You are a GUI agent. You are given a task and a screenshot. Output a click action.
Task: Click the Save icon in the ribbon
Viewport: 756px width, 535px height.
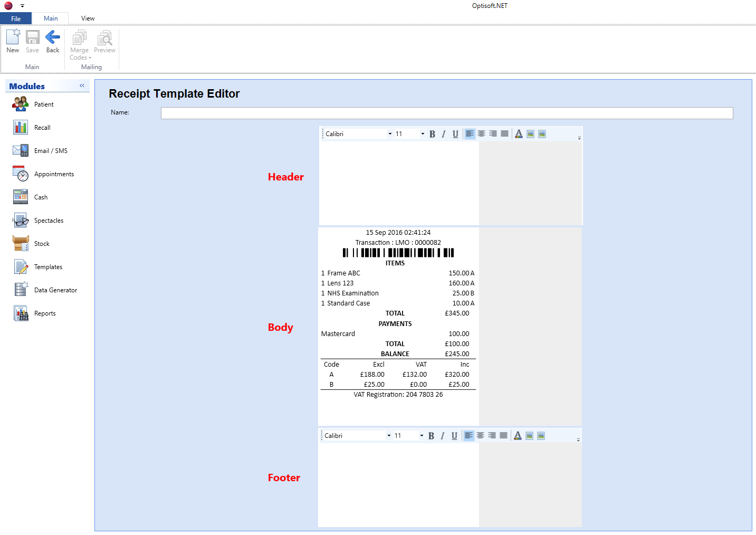click(x=32, y=41)
